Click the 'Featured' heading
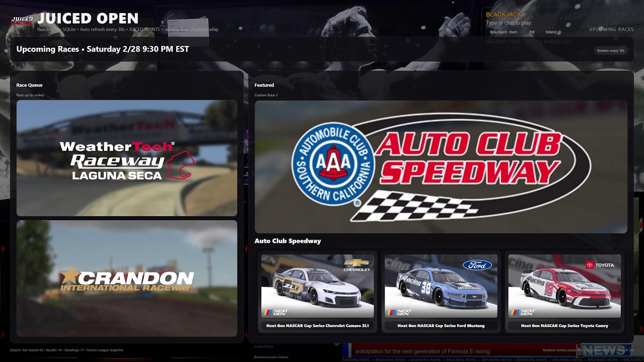Screen dimensions: 644x362 coord(264,85)
